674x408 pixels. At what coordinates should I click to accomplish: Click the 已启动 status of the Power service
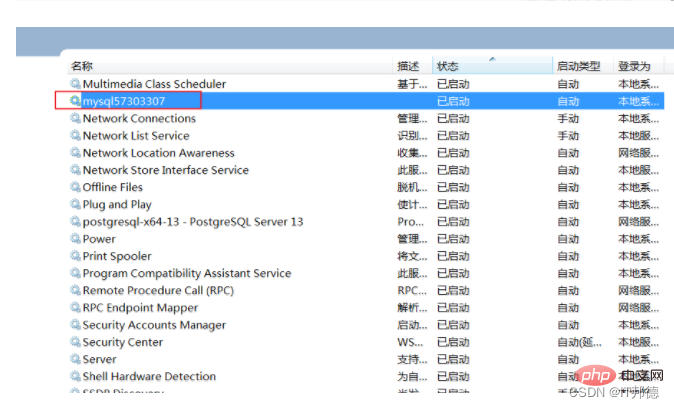(453, 239)
